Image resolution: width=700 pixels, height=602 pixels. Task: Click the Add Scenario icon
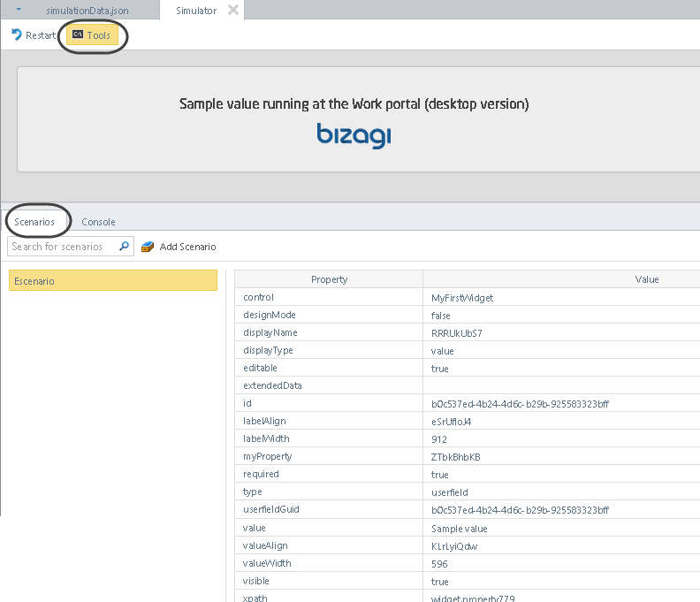pyautogui.click(x=148, y=247)
